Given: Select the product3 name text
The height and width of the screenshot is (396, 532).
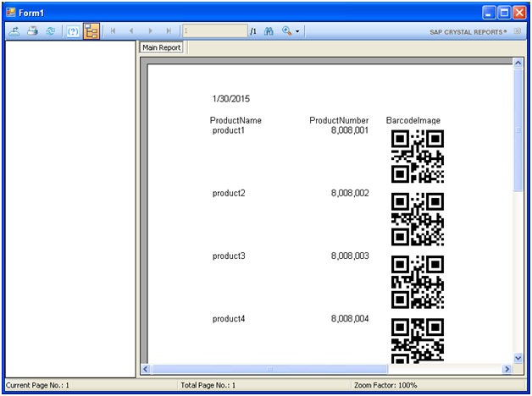Looking at the screenshot, I should (x=229, y=256).
